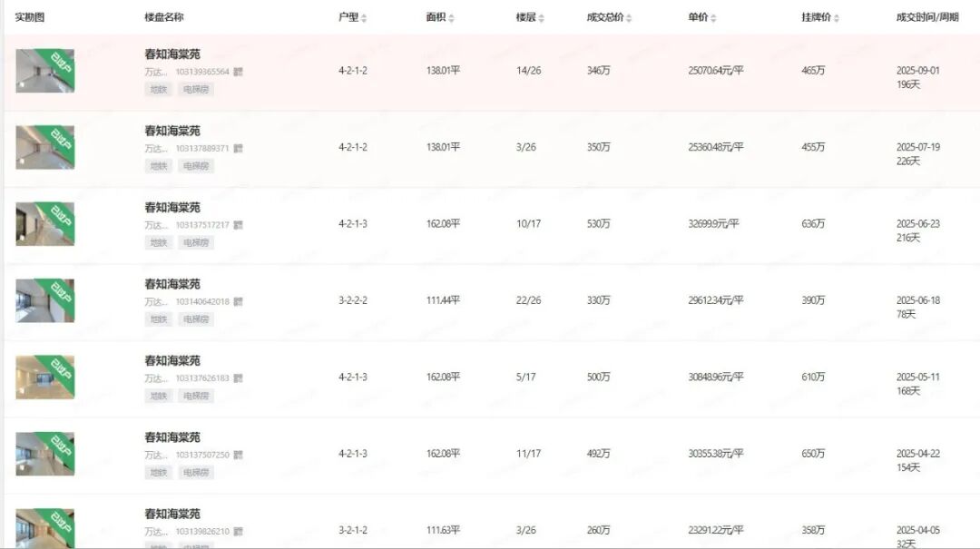Sort by 挂牌价 using the sort arrows
Viewport: 980px width, 549px height.
(x=836, y=18)
